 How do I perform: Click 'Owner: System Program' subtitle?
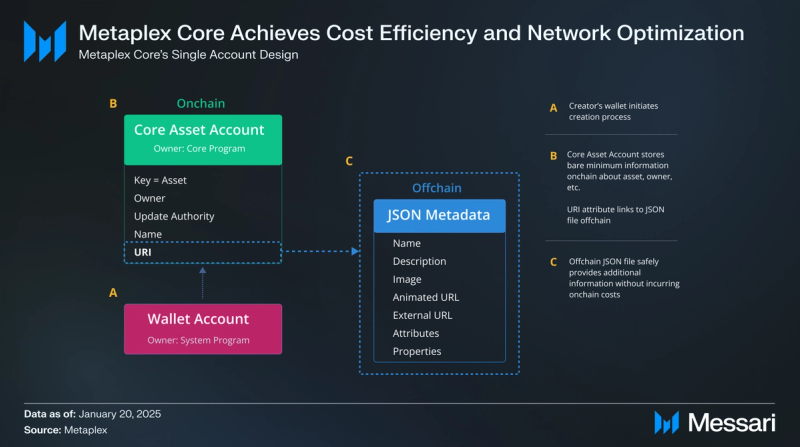tap(198, 340)
